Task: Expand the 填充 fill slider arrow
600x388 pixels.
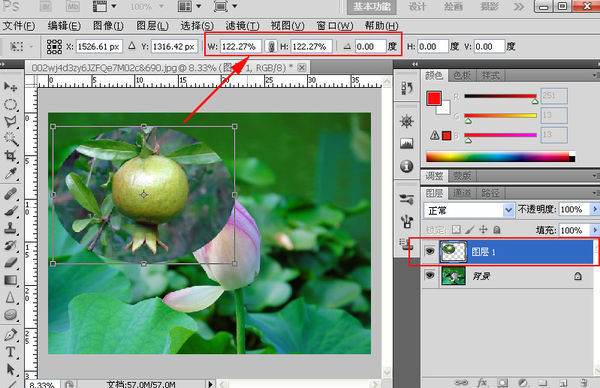Action: point(594,230)
